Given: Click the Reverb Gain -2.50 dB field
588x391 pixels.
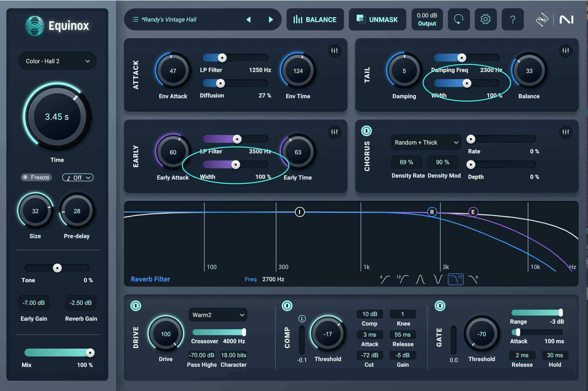Looking at the screenshot, I should pos(81,303).
